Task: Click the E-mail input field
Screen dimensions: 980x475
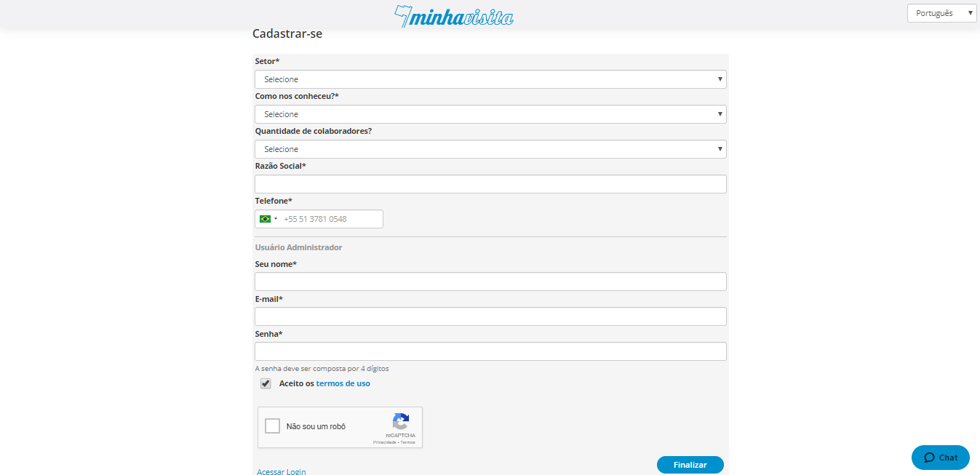Action: pyautogui.click(x=490, y=316)
